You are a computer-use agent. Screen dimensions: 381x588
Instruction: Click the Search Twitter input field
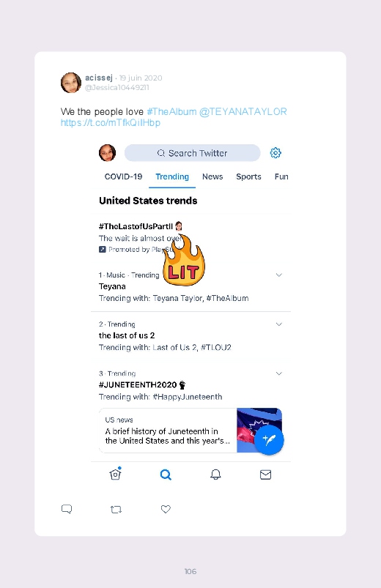(192, 153)
